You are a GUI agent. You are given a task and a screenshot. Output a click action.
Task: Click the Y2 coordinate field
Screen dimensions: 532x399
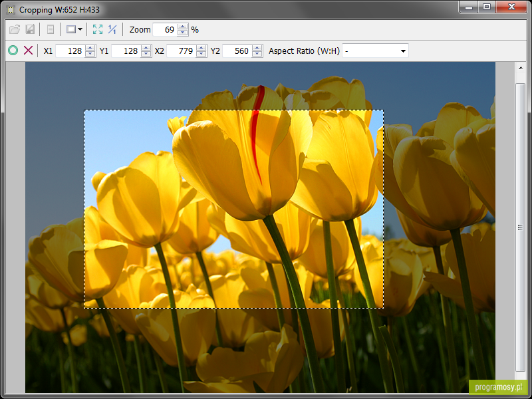point(237,51)
